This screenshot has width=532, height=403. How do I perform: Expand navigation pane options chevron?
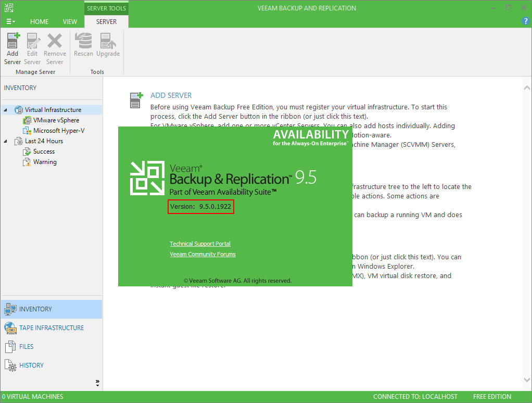(x=97, y=383)
